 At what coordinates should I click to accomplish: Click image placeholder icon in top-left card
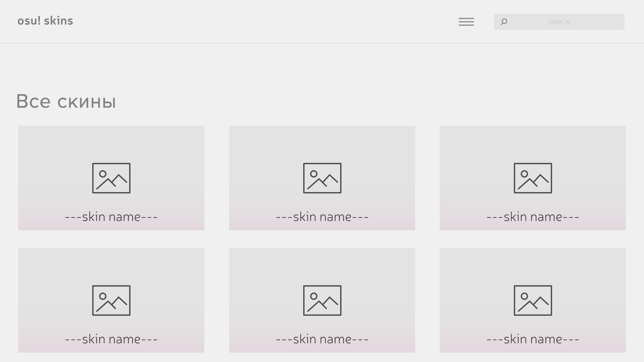tap(111, 178)
